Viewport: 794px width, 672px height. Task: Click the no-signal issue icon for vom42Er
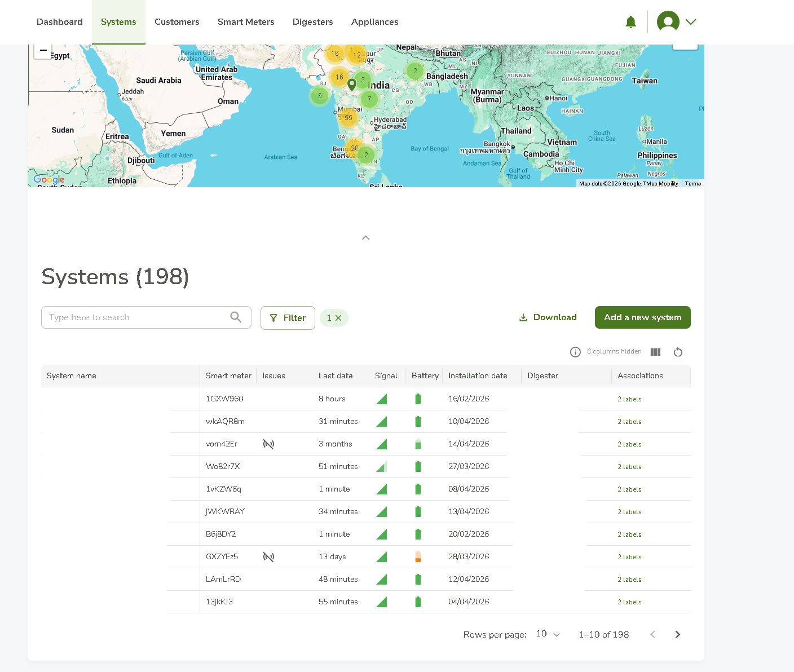point(268,444)
